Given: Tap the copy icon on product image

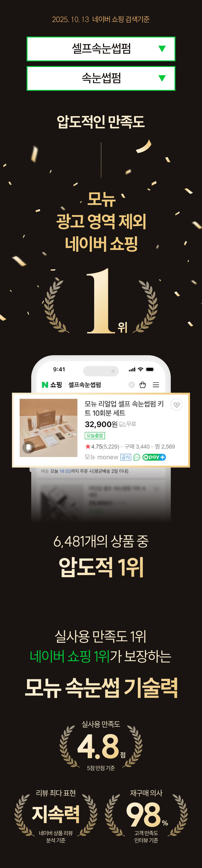Looking at the screenshot, I should coord(29,447).
